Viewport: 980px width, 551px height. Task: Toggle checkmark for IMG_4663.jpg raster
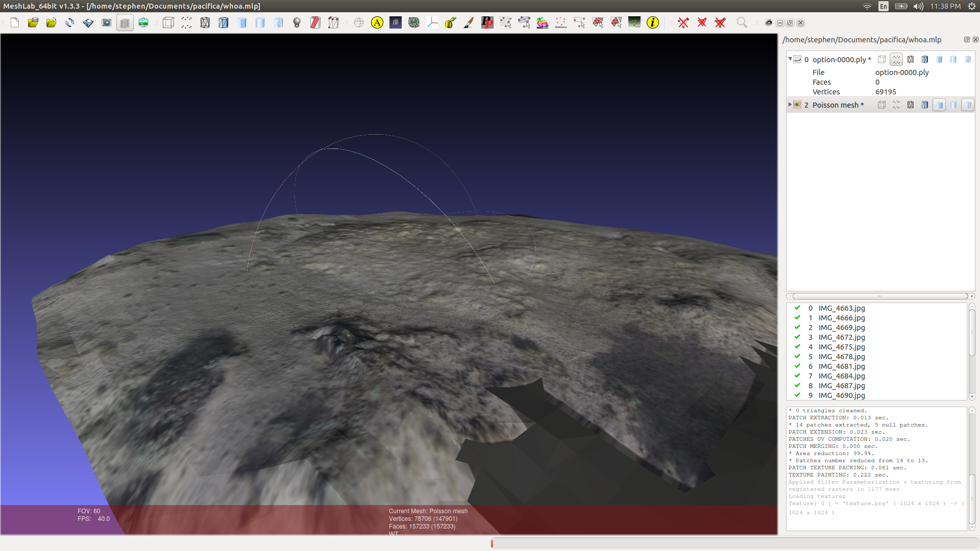(797, 308)
